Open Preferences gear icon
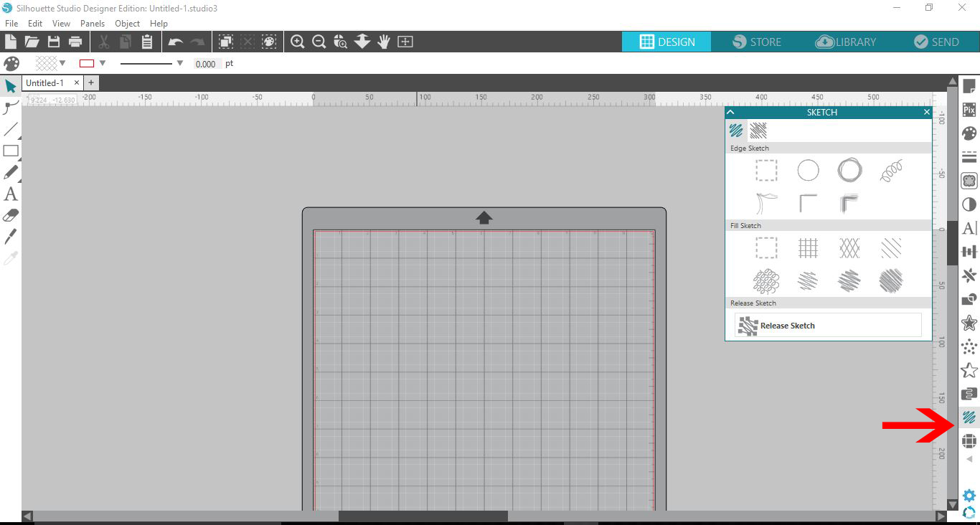The width and height of the screenshot is (980, 525). click(x=969, y=496)
